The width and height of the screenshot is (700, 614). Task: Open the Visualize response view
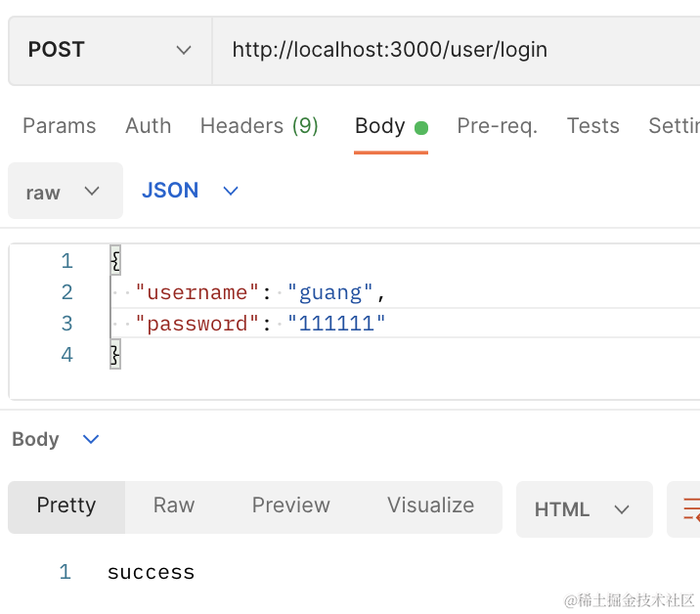(430, 505)
